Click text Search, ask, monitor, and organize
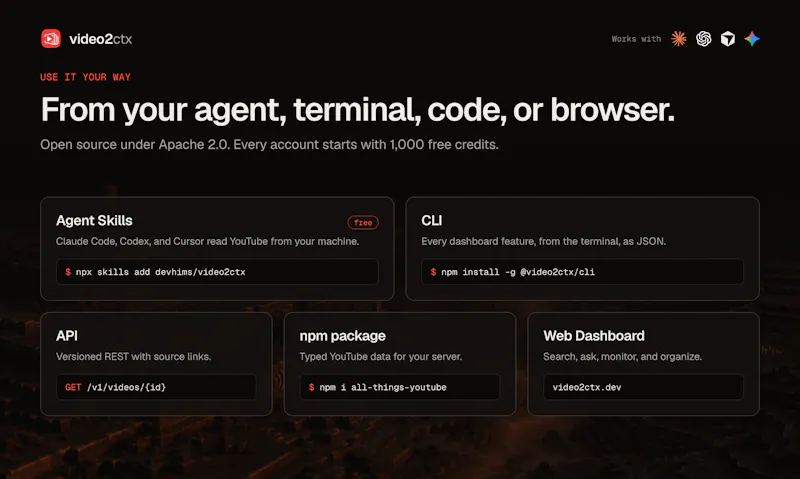 click(622, 357)
